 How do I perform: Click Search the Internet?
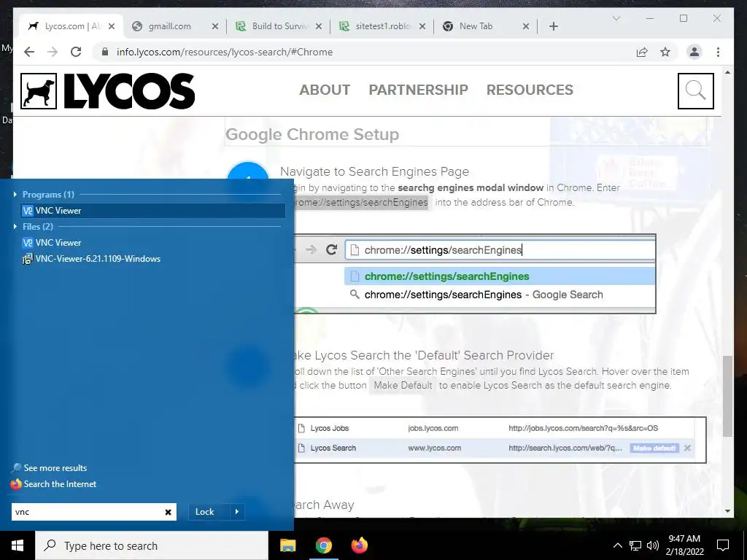(53, 484)
